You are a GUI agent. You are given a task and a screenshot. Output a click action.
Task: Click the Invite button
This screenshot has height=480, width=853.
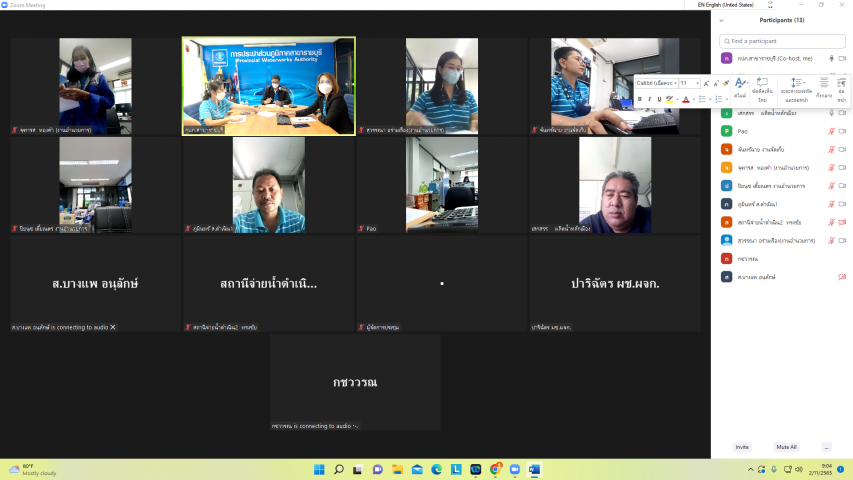click(x=742, y=447)
